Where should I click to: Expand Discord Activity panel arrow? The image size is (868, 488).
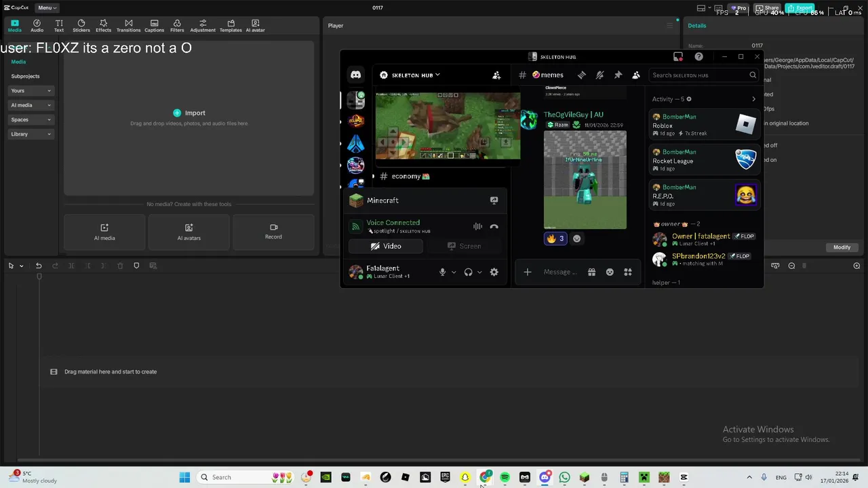point(753,99)
